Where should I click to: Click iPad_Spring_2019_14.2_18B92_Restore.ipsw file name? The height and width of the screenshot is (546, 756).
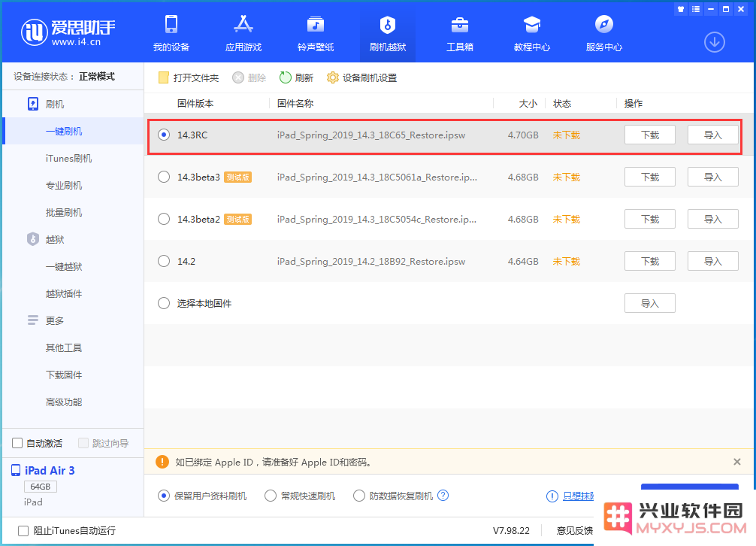coord(370,261)
